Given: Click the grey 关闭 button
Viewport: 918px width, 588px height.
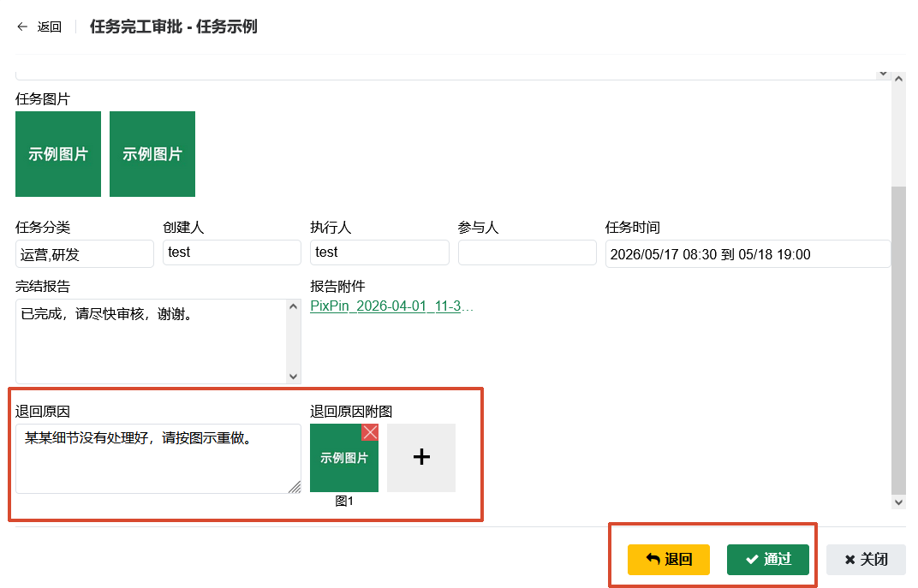Looking at the screenshot, I should pos(866,560).
